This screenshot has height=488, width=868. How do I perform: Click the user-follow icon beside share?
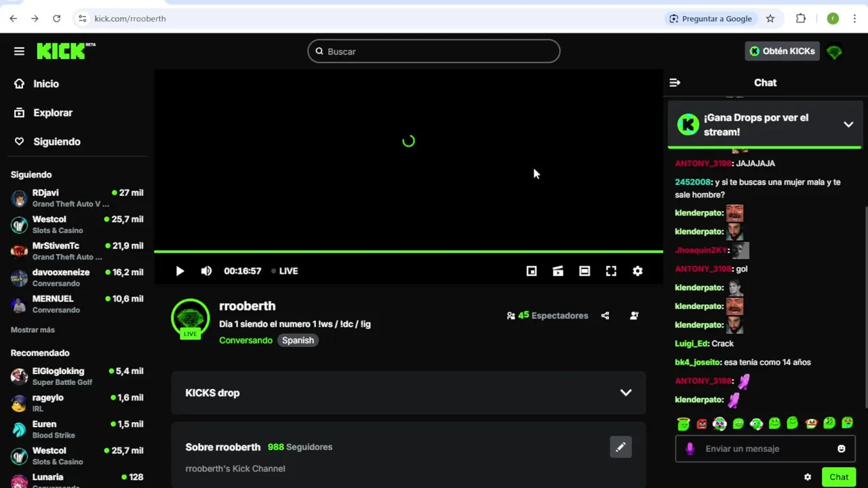(634, 316)
